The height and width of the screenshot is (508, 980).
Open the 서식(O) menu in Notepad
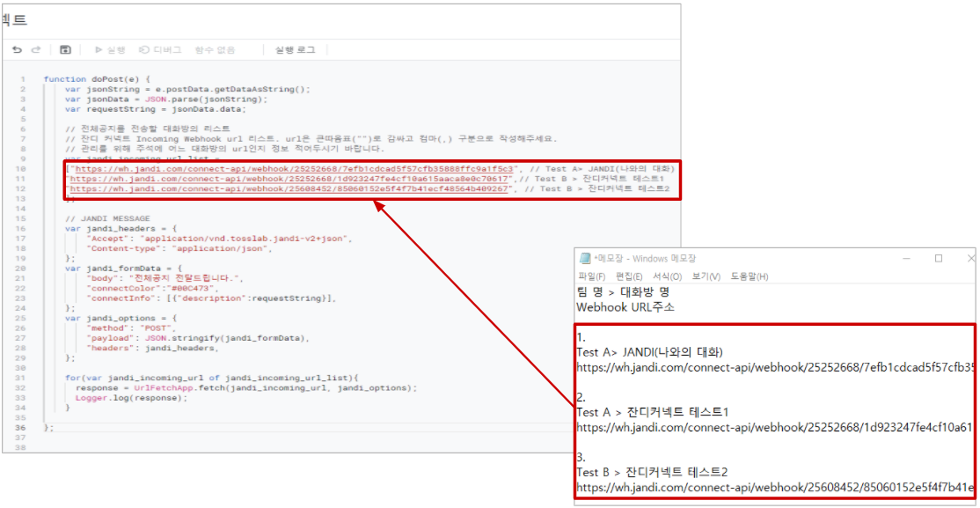click(667, 276)
